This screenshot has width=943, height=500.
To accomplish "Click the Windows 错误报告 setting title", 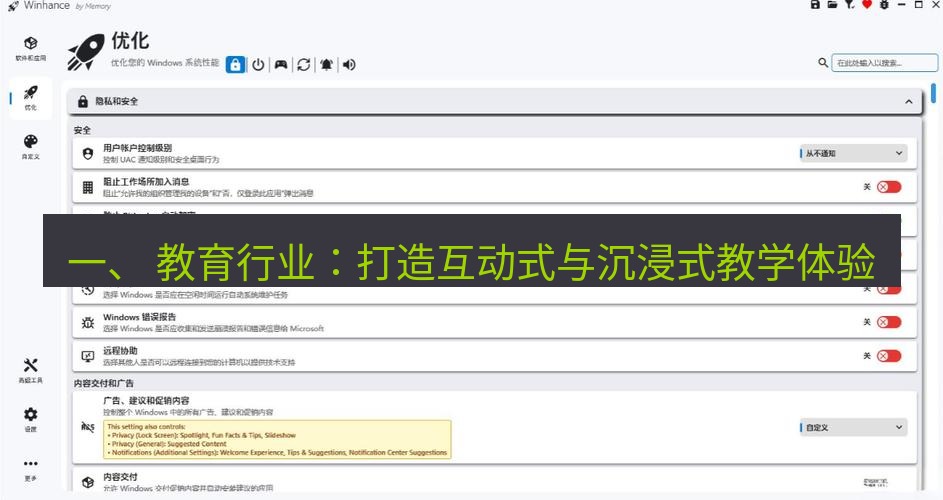I will tap(140, 317).
